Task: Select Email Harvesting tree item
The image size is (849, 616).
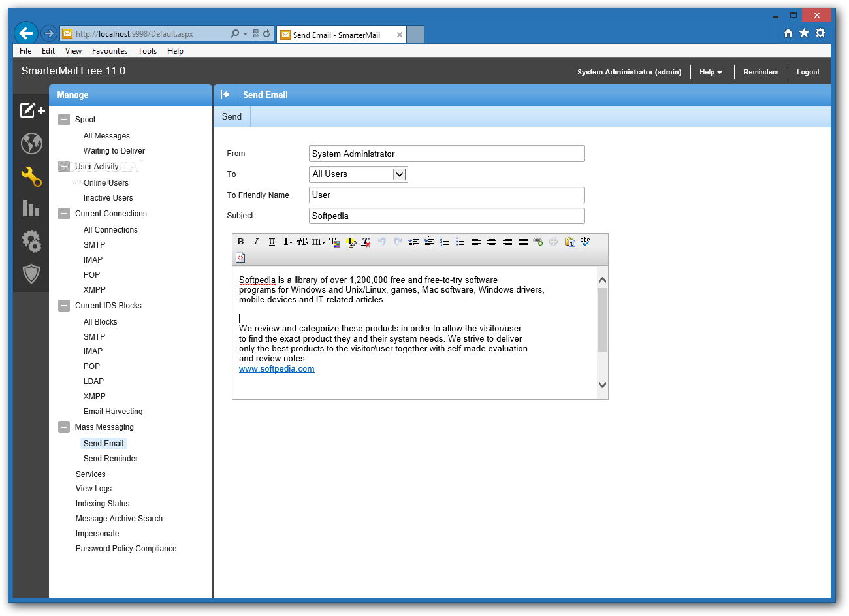Action: point(113,412)
